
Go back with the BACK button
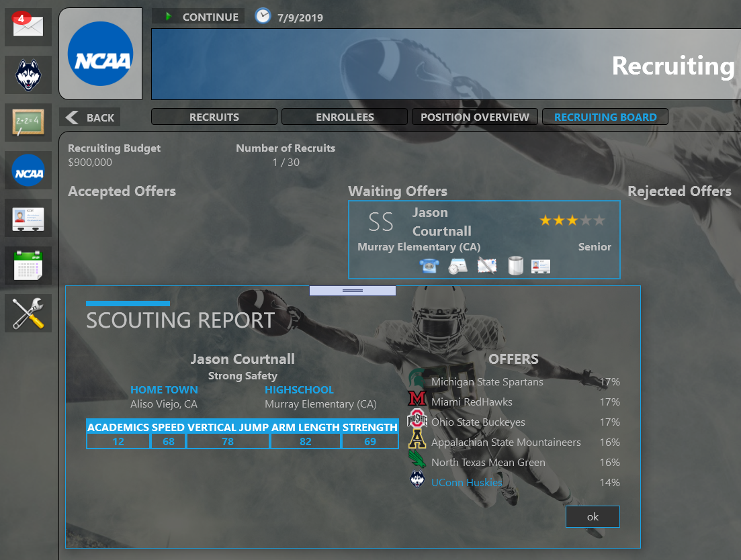(x=90, y=117)
